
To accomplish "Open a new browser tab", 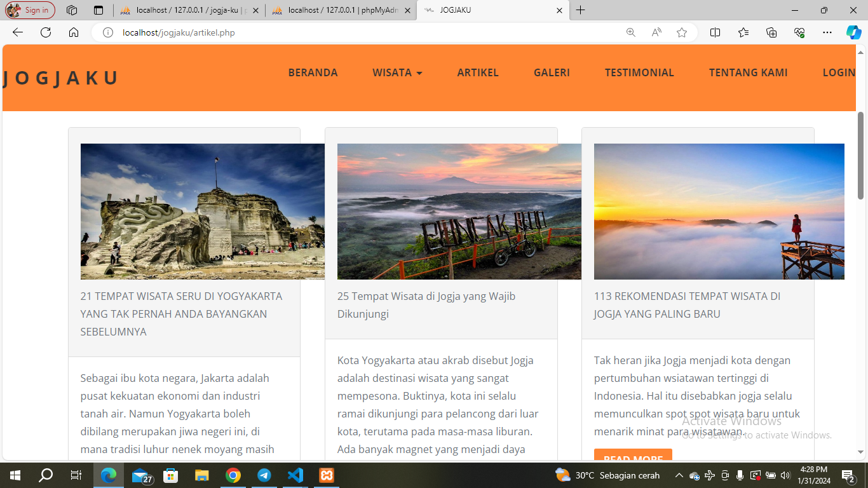I will (580, 10).
